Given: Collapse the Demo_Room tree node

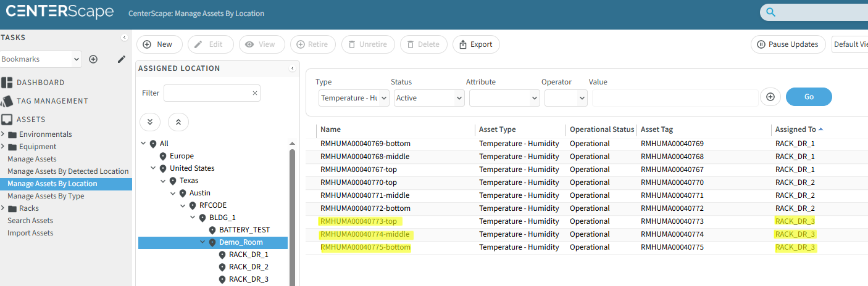Looking at the screenshot, I should coord(203,242).
